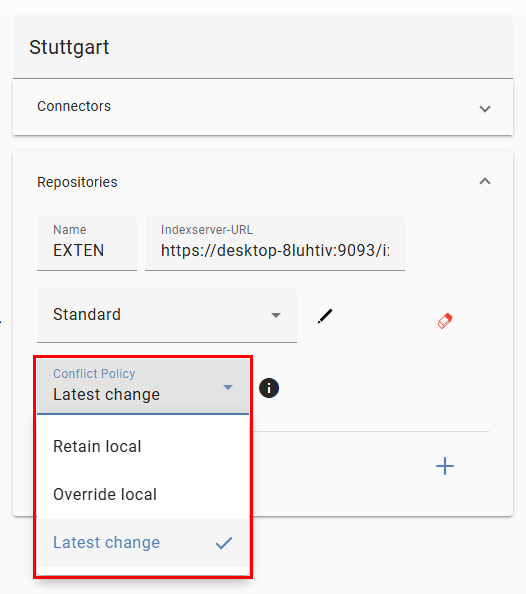Expand the Connectors section chevron
Viewport: 526px width, 594px height.
coord(485,109)
